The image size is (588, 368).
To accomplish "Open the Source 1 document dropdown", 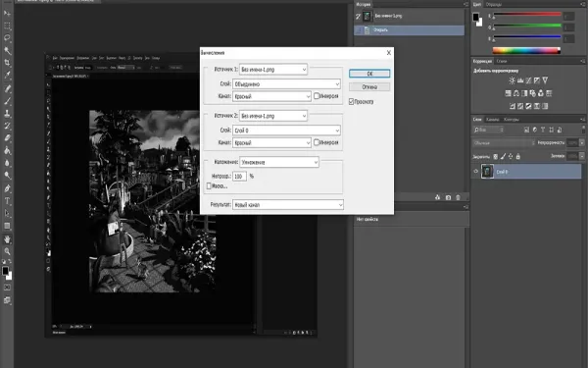I will click(273, 70).
